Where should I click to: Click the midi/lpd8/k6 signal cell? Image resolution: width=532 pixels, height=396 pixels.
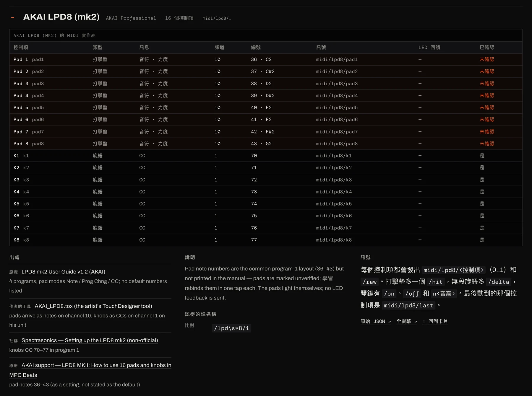pyautogui.click(x=334, y=216)
